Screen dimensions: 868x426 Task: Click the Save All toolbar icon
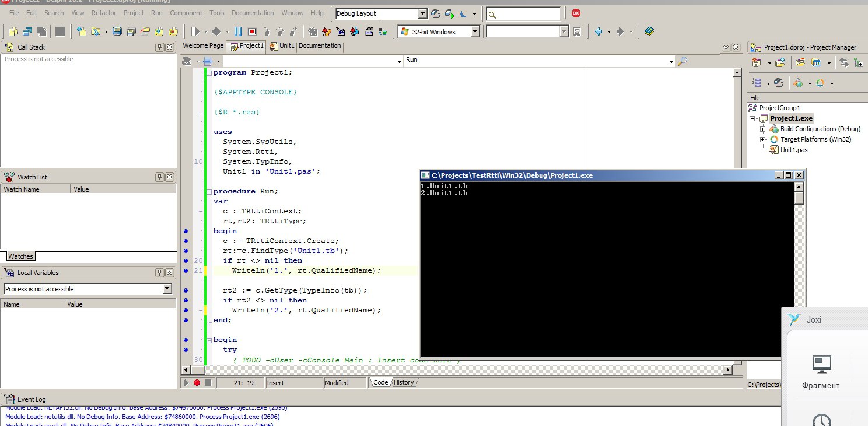click(131, 31)
